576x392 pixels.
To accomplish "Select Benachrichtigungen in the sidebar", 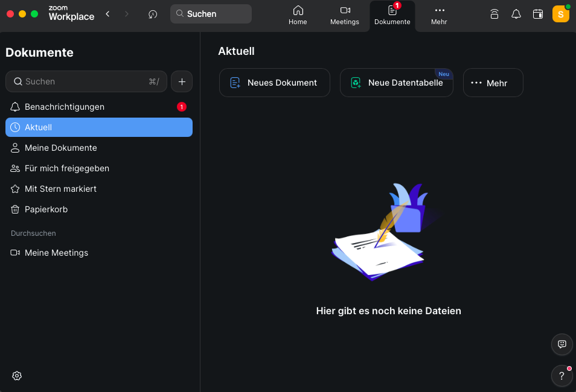I will tap(65, 107).
